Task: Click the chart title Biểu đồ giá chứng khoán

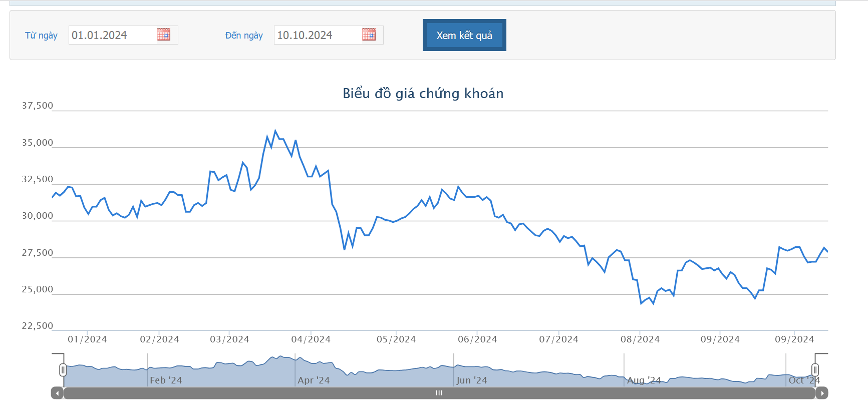Action: [x=423, y=94]
